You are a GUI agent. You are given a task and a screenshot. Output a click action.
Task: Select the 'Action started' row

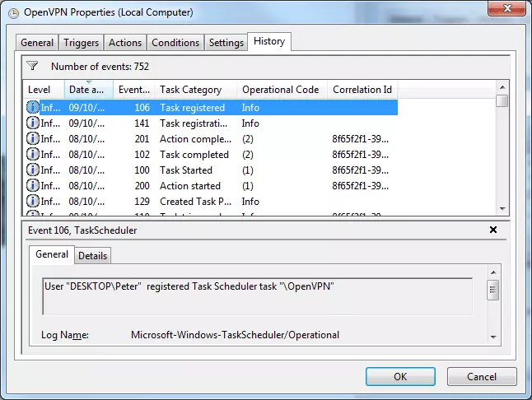click(210, 185)
